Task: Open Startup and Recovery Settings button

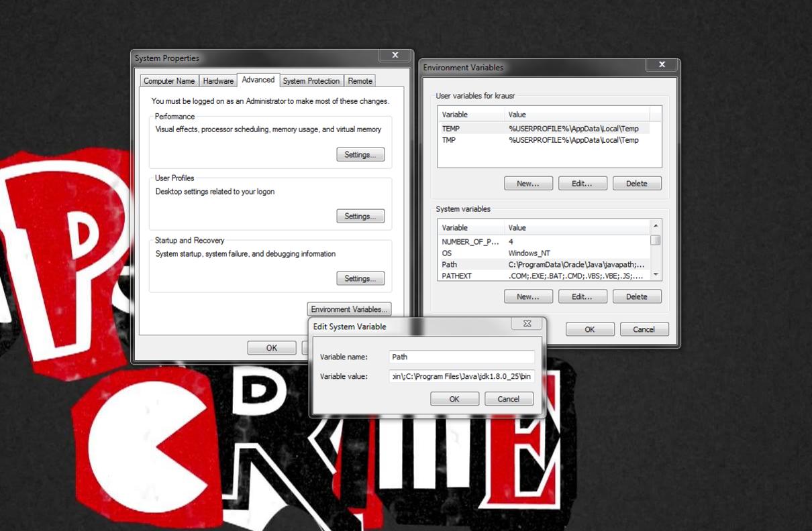Action: pos(360,279)
